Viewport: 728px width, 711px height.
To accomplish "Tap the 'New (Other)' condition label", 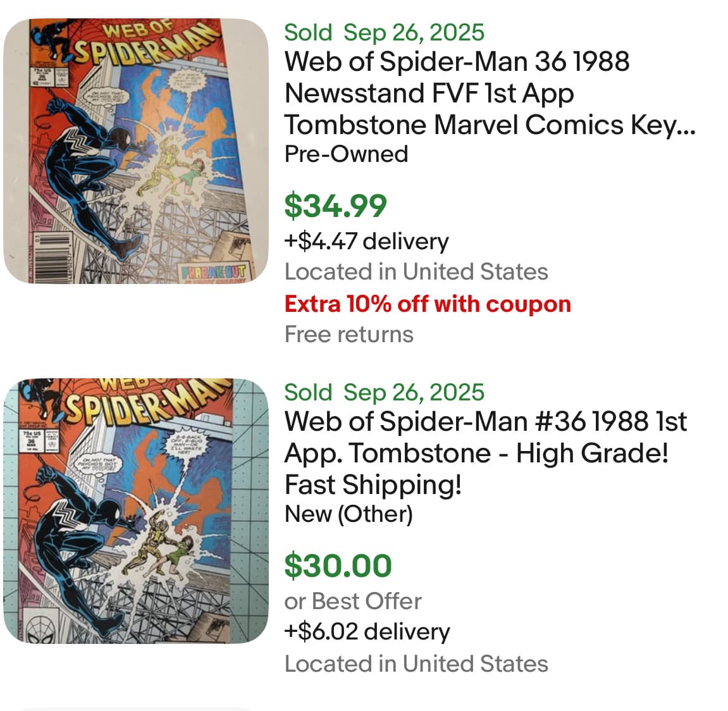I will (349, 514).
